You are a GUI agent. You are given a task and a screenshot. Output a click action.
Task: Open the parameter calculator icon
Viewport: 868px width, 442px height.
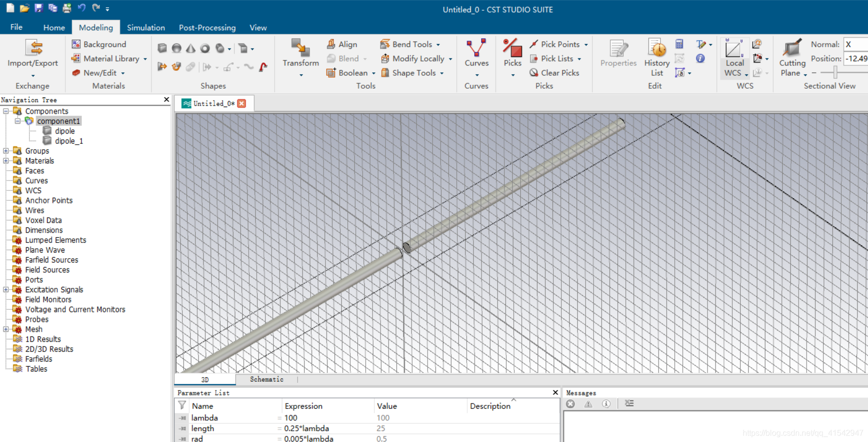(x=679, y=44)
